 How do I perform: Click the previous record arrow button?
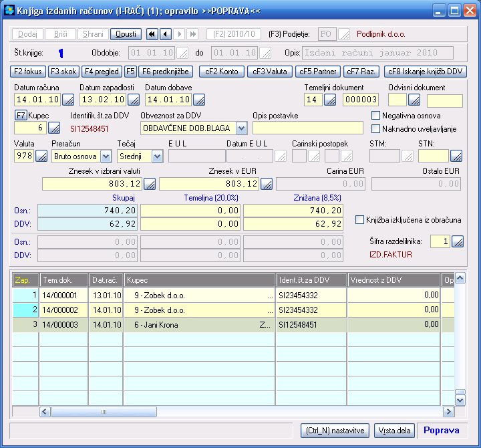[x=166, y=34]
